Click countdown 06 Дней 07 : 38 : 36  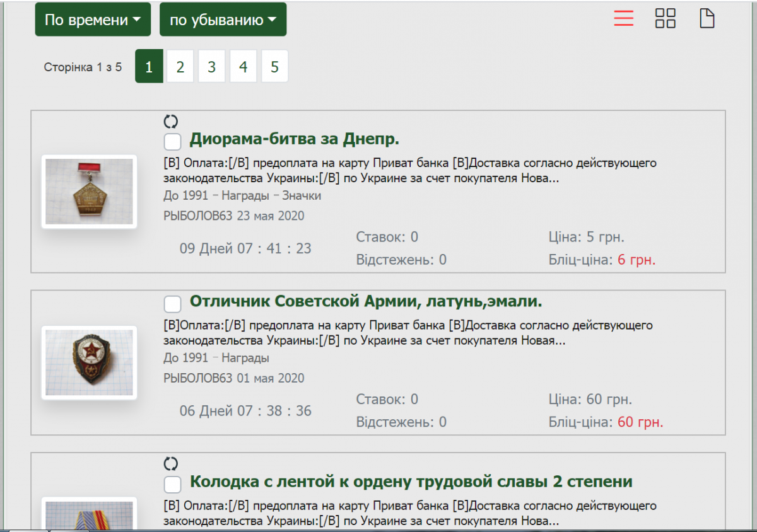(245, 411)
